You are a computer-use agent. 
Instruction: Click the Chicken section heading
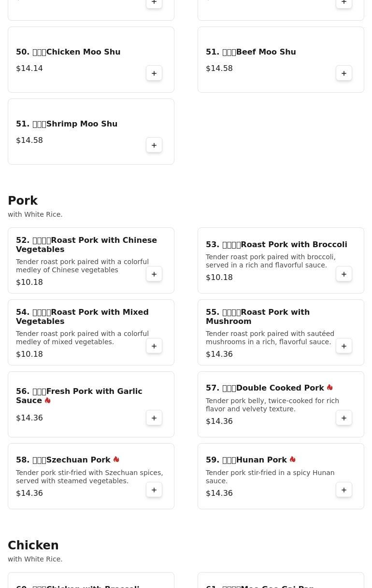[33, 546]
